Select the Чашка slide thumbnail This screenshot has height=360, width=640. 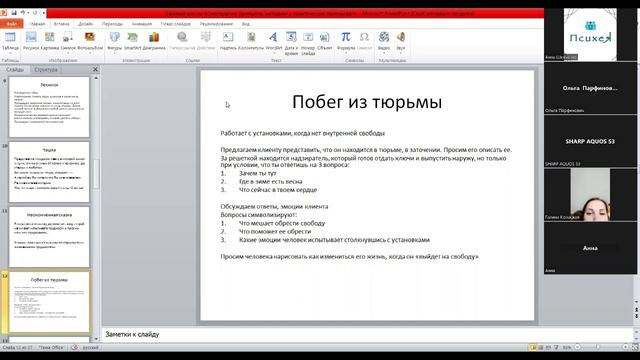pyautogui.click(x=49, y=172)
